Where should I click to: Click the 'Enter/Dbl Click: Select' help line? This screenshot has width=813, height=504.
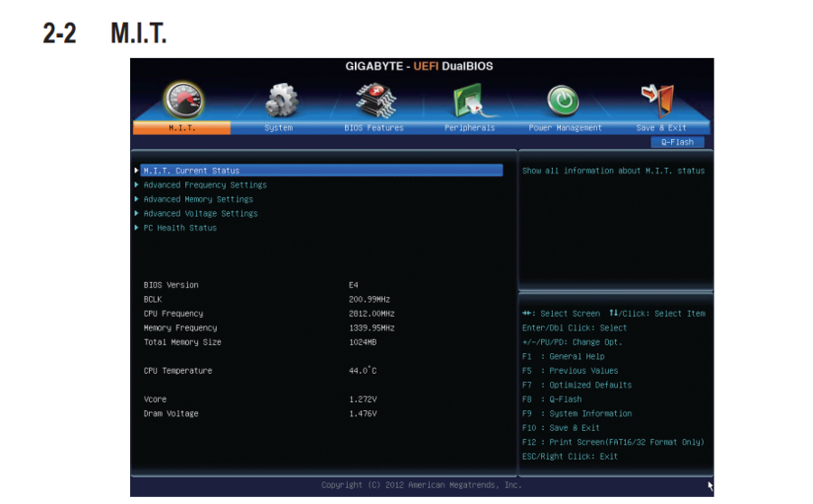[575, 328]
